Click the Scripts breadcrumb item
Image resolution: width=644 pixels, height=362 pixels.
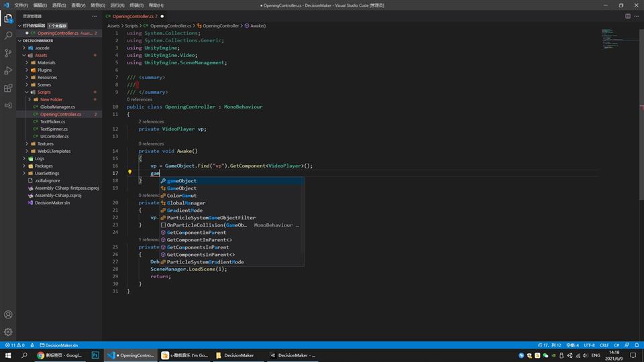131,25
